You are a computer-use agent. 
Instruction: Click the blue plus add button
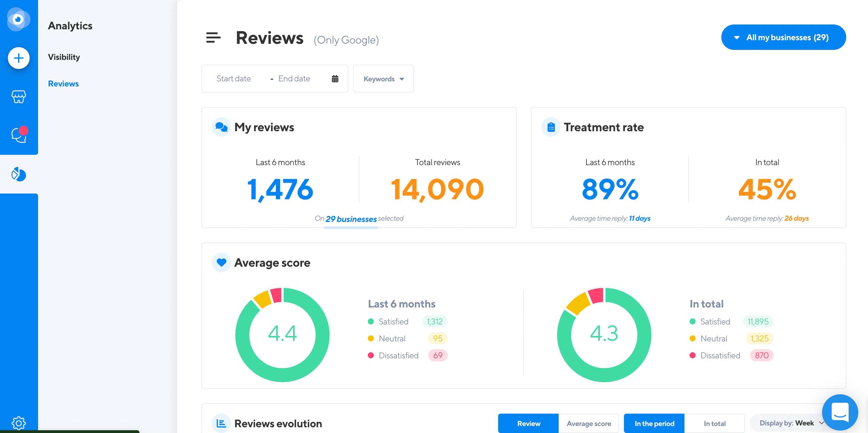point(18,58)
